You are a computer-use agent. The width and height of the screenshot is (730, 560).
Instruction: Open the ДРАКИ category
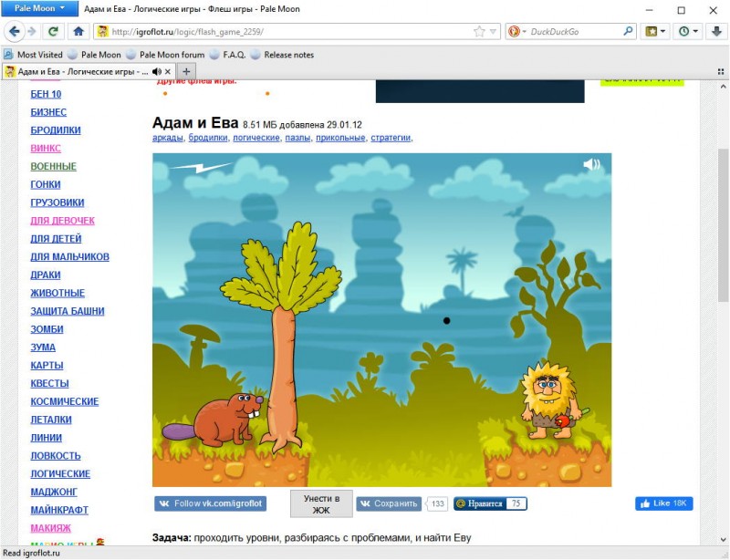pos(46,275)
